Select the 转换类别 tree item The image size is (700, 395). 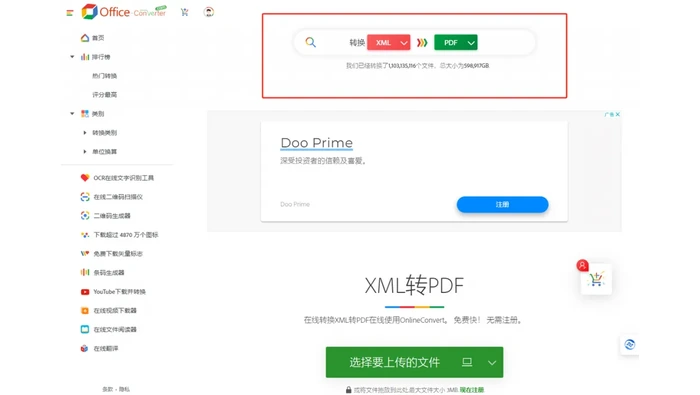(104, 133)
